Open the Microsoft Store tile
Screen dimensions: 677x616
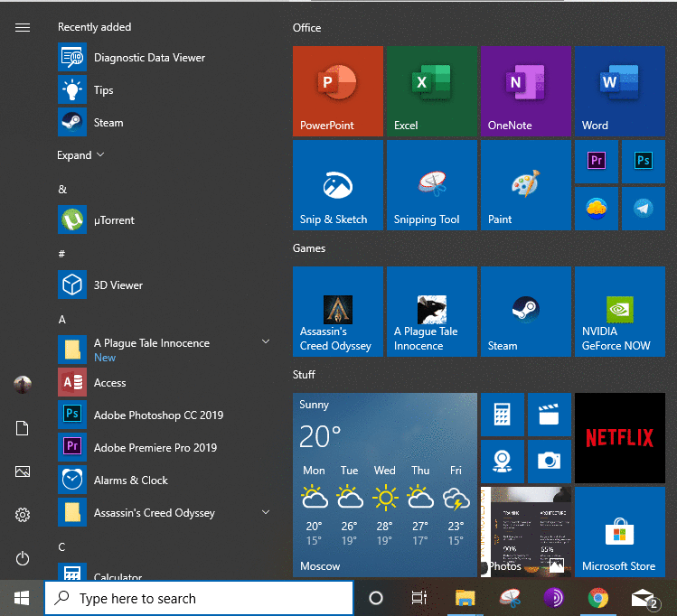coord(620,532)
